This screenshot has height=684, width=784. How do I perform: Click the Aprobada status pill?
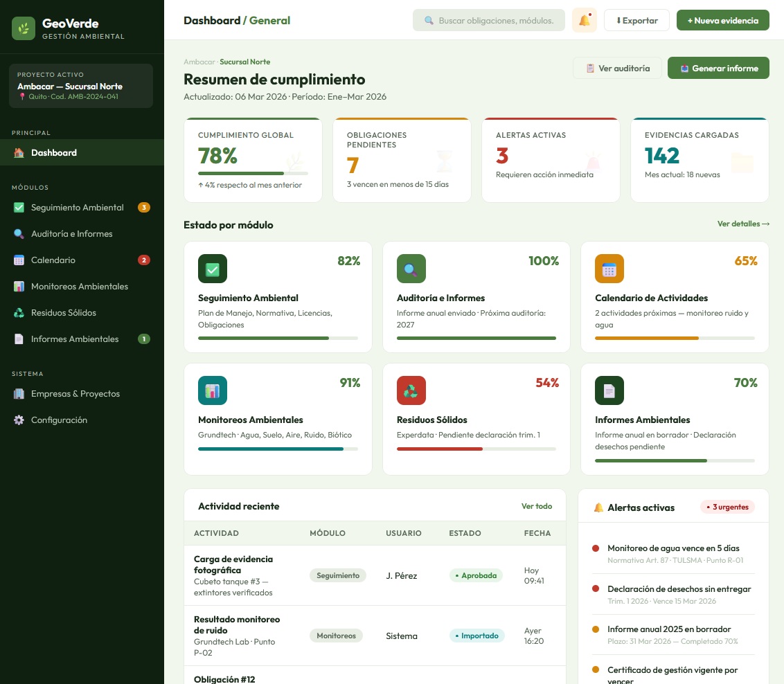pyautogui.click(x=476, y=575)
